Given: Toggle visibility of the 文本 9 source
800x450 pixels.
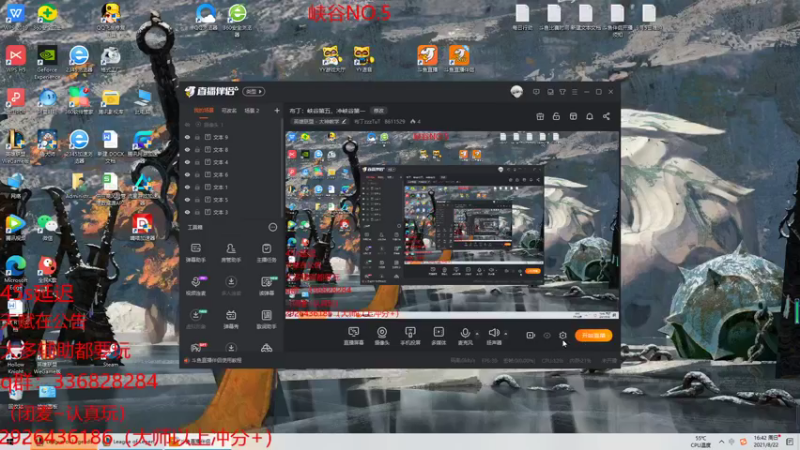Looking at the screenshot, I should click(187, 137).
